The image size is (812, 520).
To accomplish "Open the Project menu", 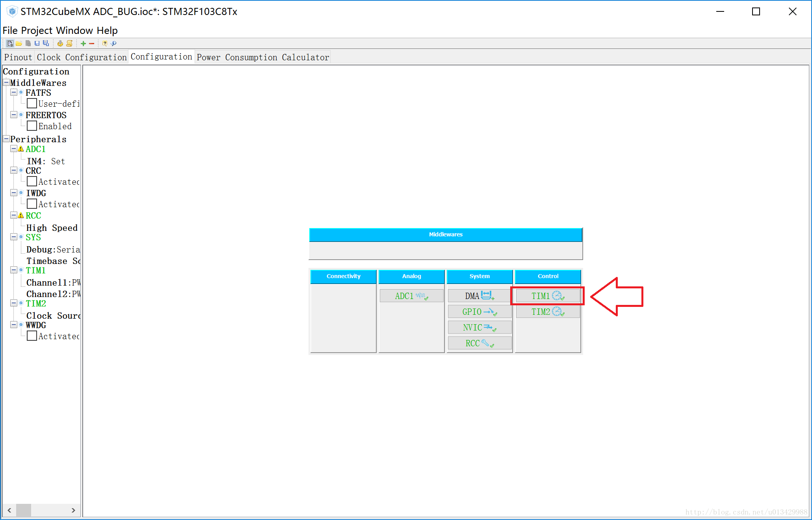I will [37, 30].
